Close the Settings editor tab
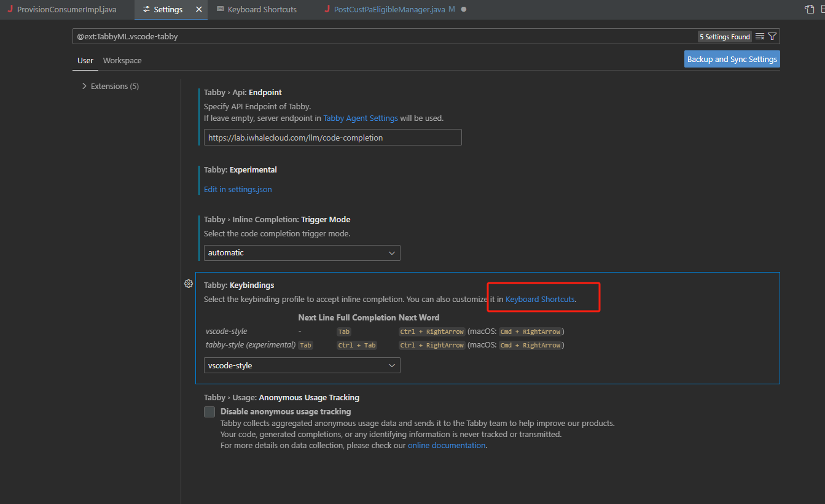 [198, 10]
